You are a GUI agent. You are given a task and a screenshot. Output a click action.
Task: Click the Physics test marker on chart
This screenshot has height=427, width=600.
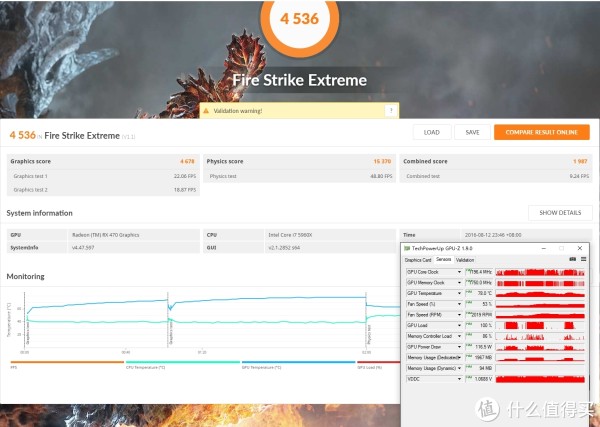coord(369,334)
